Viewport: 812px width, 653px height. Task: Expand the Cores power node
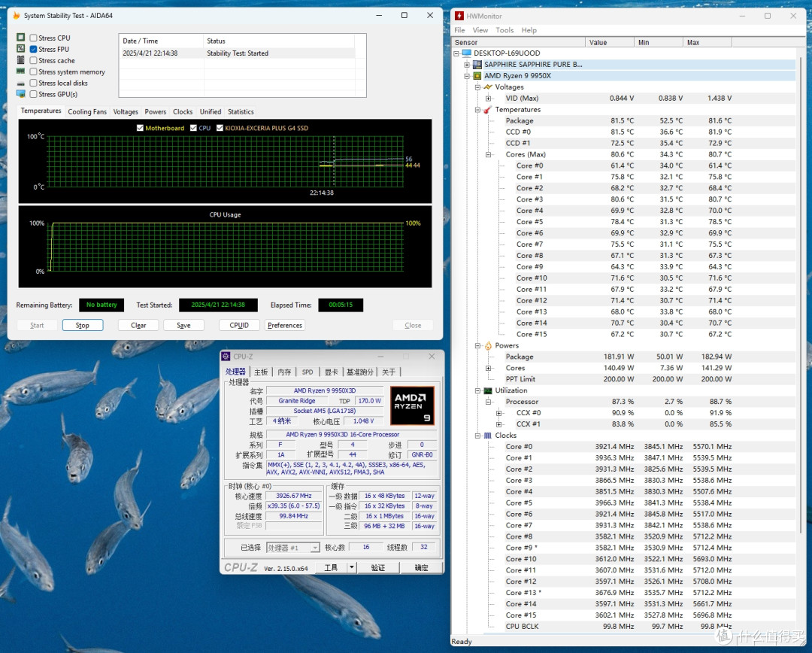click(489, 368)
